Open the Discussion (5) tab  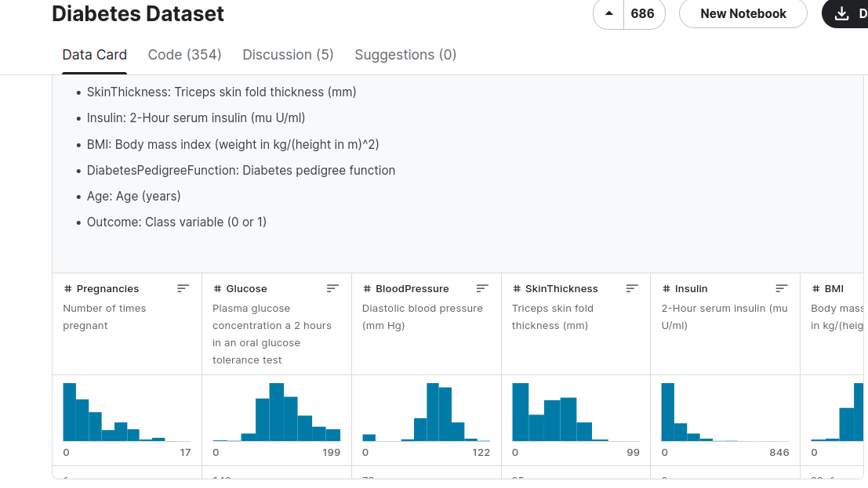coord(288,55)
